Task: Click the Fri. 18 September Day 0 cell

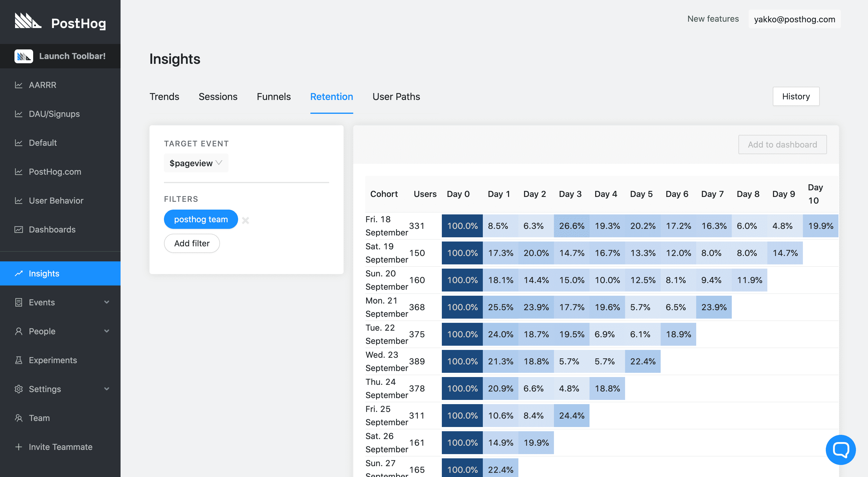Action: point(462,226)
